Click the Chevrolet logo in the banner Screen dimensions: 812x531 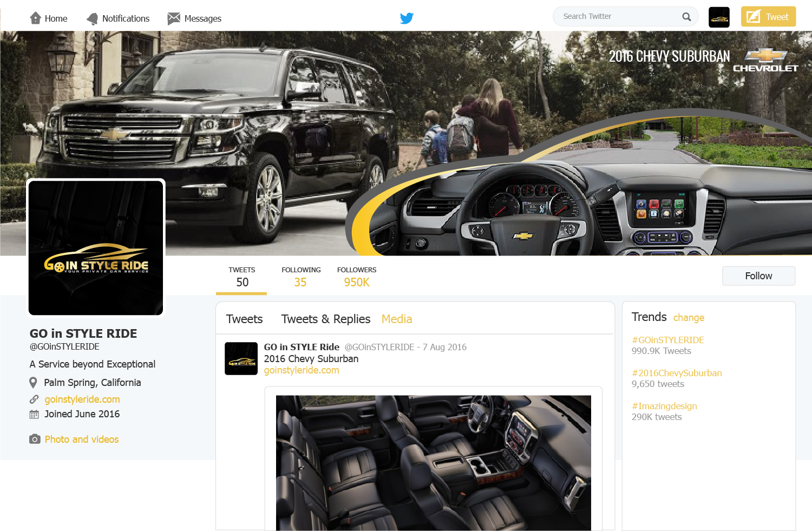[x=765, y=60]
